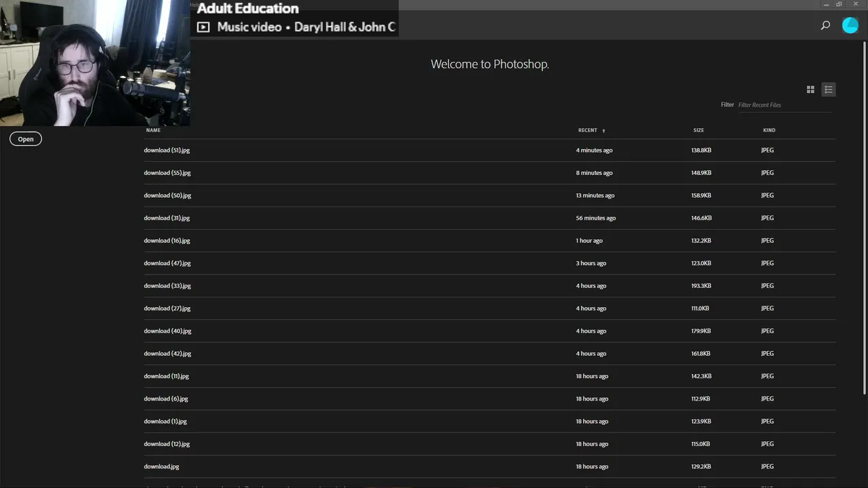868x488 pixels.
Task: Click the Welcome to Photoshop heading
Action: tap(490, 64)
